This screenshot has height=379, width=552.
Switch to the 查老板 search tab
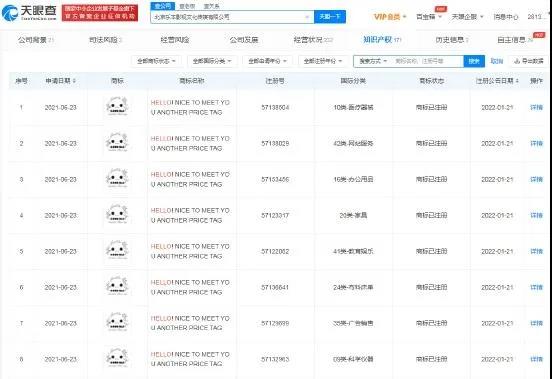[x=187, y=6]
